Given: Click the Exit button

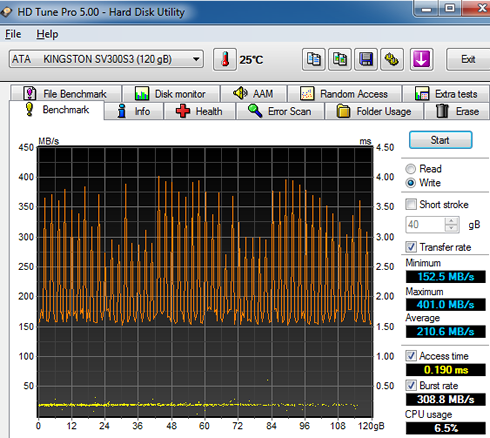Looking at the screenshot, I should coord(468,59).
